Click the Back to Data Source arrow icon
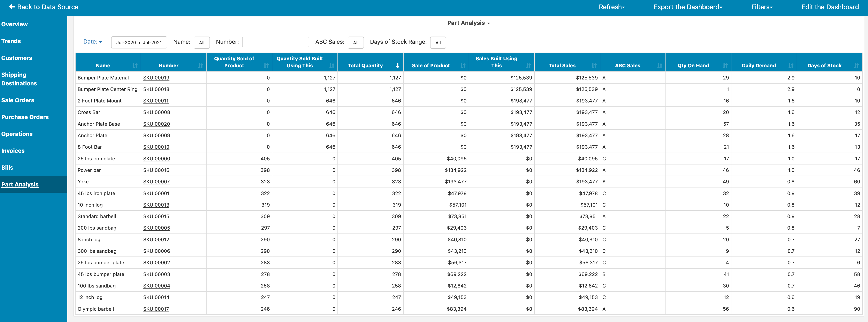Screen dimensions: 868x322 point(12,7)
